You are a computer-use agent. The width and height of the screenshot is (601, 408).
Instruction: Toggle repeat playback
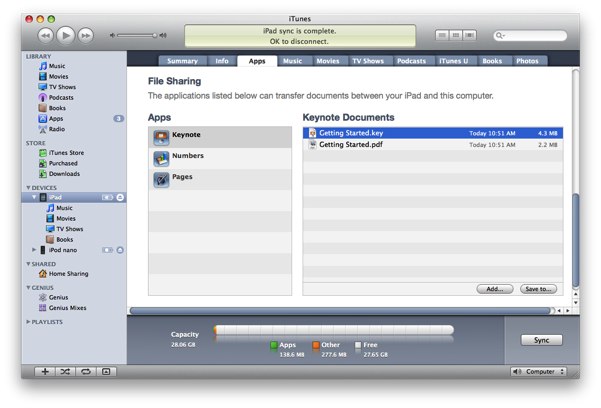click(x=86, y=372)
